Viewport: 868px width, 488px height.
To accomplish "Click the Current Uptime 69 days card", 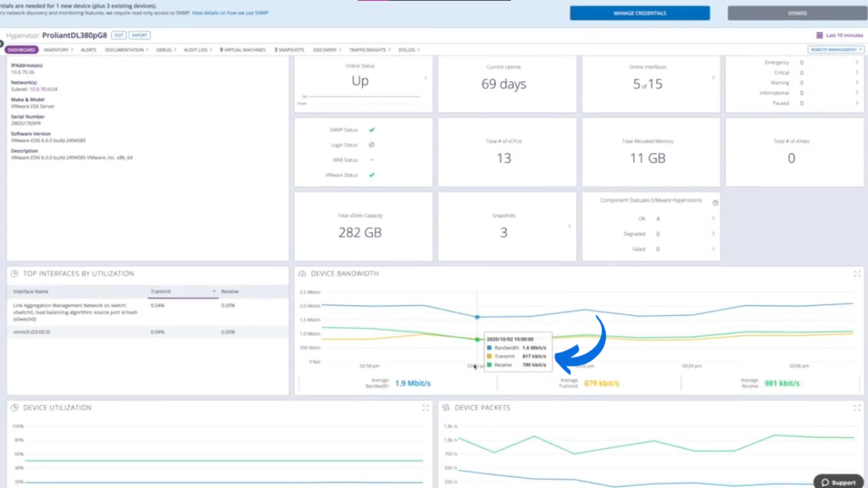I will tap(507, 84).
